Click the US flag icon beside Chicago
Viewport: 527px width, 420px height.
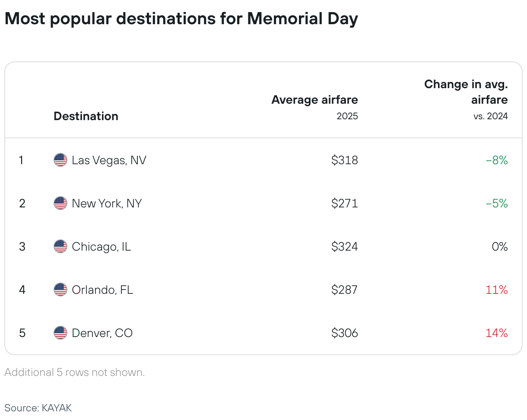tap(60, 247)
